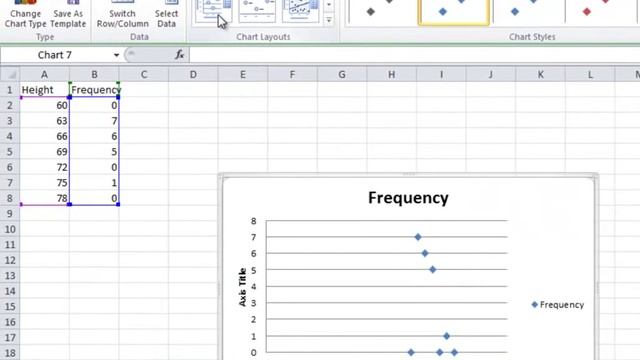Image resolution: width=640 pixels, height=360 pixels.
Task: Select column B header
Action: point(94,75)
